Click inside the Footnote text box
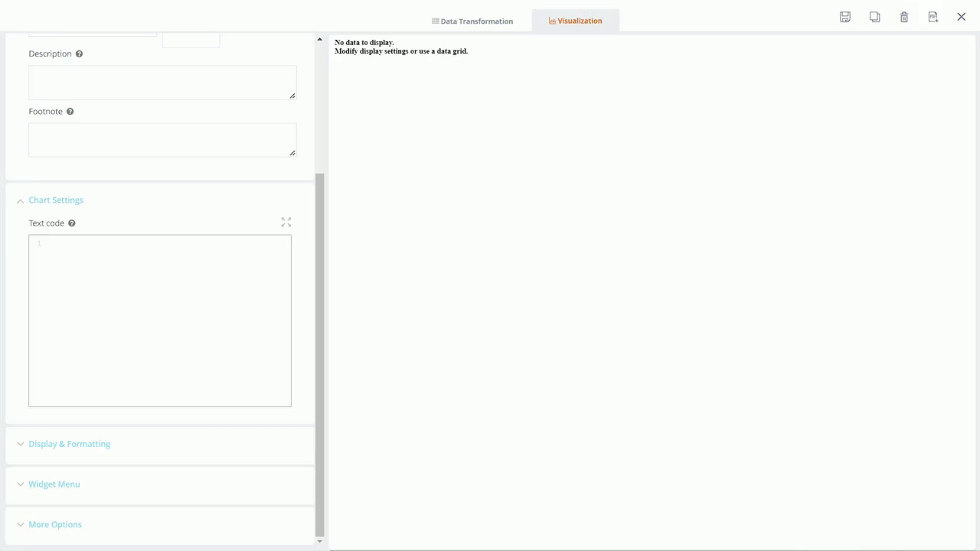 pyautogui.click(x=162, y=140)
